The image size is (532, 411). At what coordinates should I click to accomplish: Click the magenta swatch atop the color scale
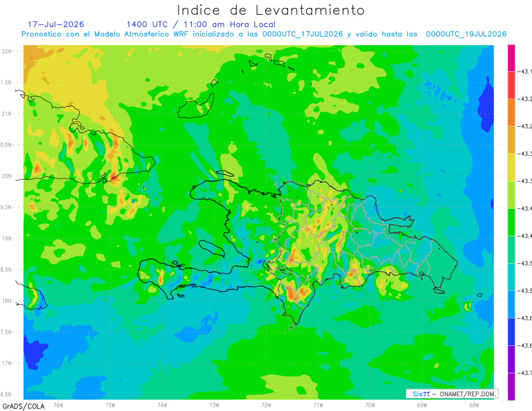(x=511, y=58)
